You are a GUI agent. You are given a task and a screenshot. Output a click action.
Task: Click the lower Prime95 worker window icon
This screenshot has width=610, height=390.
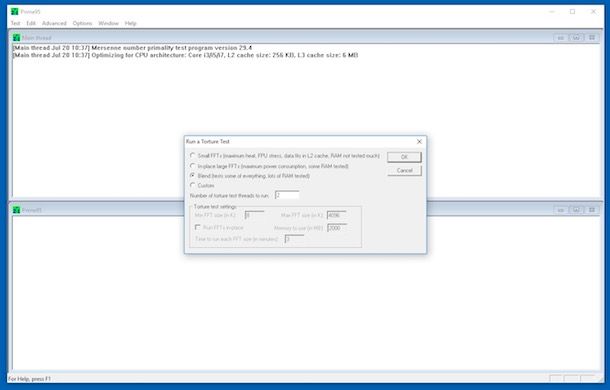click(x=16, y=210)
